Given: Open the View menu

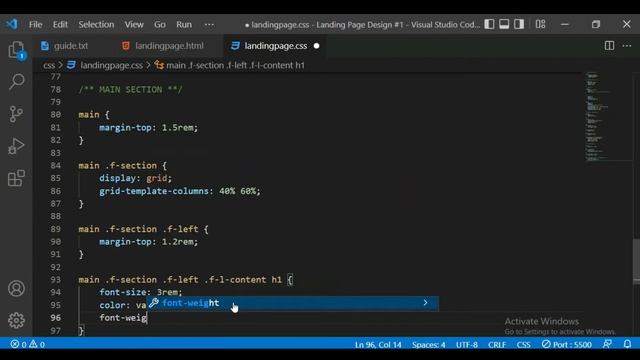Looking at the screenshot, I should (x=134, y=24).
